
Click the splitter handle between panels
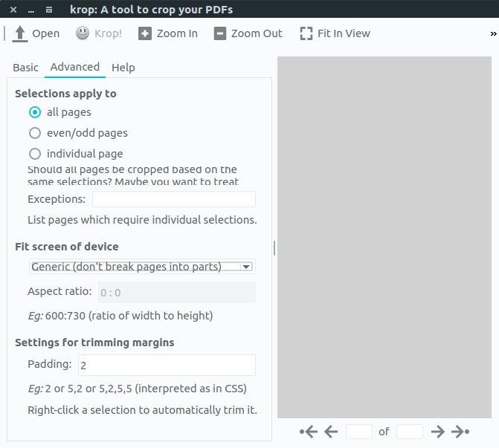(274, 247)
